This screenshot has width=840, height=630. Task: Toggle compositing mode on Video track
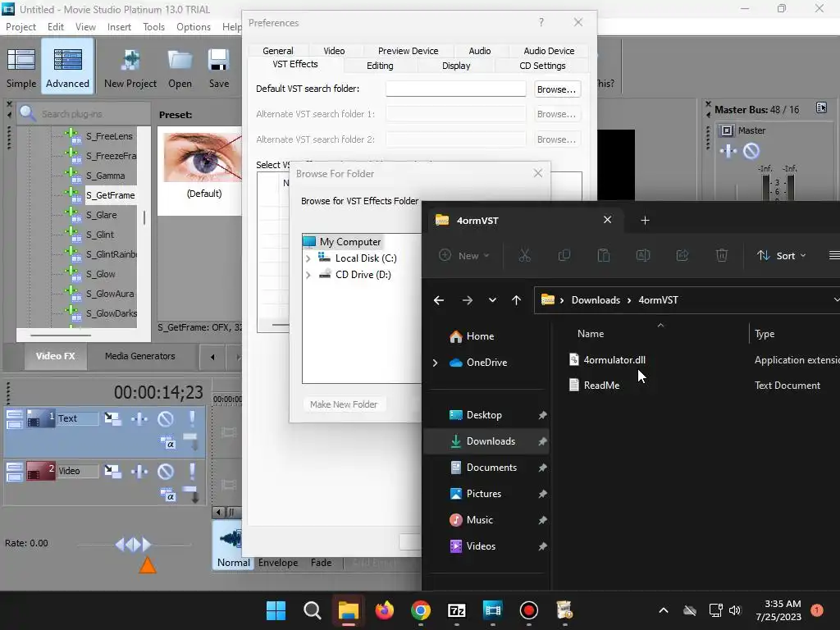pyautogui.click(x=168, y=495)
